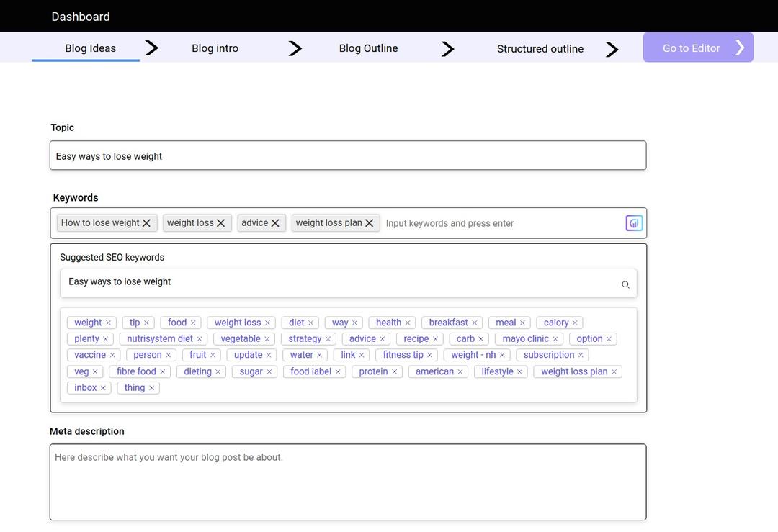The image size is (778, 532).
Task: Dismiss the 'way' suggested tag x
Action: coord(354,323)
